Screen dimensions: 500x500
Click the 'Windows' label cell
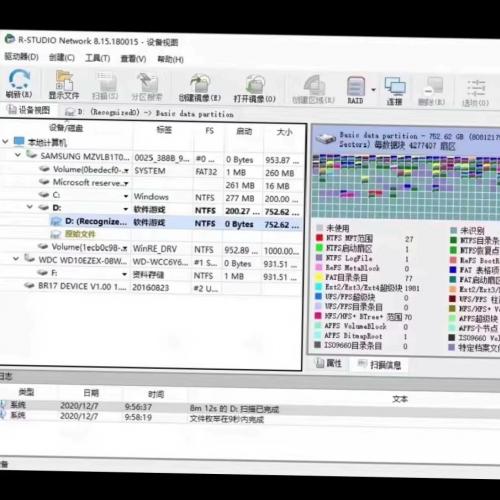151,197
